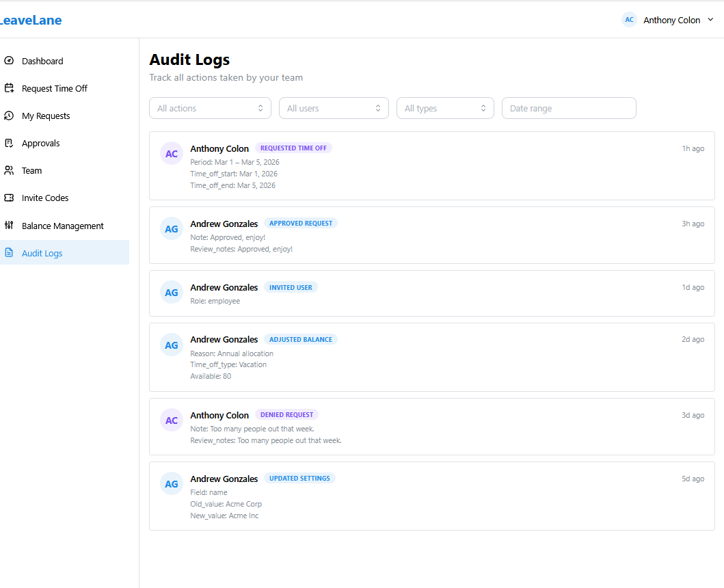Open Request Time Off in the sidebar
The width and height of the screenshot is (724, 588).
pos(65,88)
